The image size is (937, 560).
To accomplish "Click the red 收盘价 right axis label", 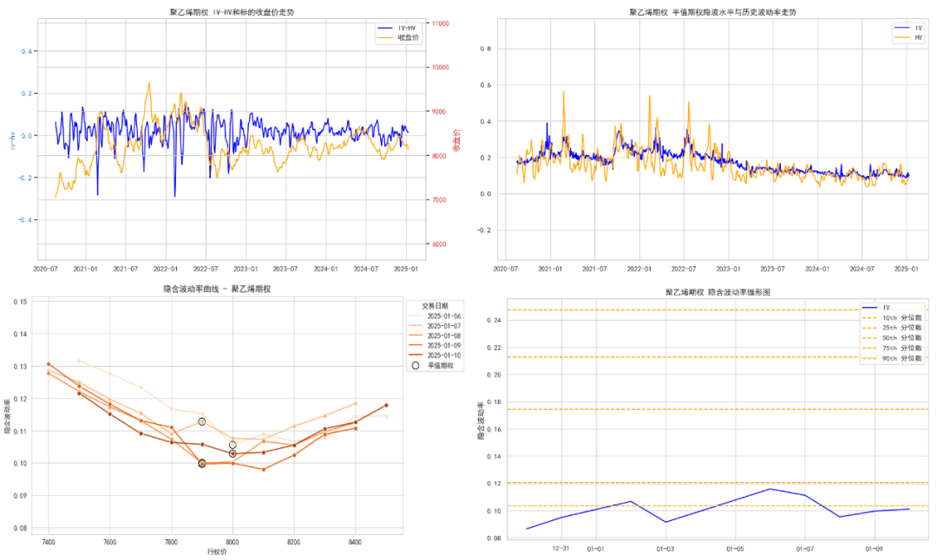I will coord(456,140).
